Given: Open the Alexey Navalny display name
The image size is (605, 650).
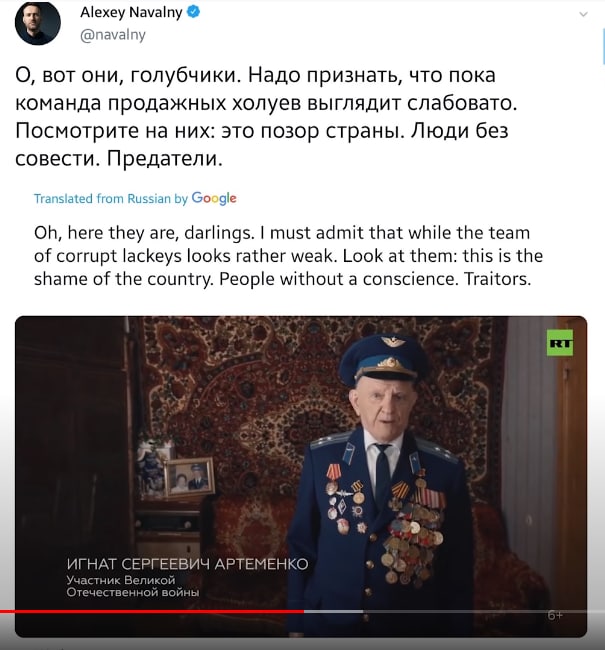Looking at the screenshot, I should coord(131,12).
